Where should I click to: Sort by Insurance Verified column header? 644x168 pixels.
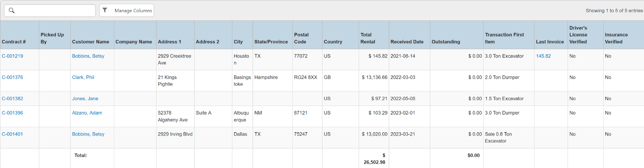(616, 38)
